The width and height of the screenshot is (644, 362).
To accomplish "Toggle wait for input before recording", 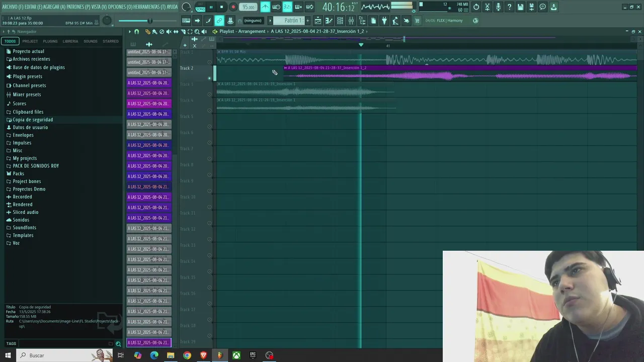I will coord(276,7).
